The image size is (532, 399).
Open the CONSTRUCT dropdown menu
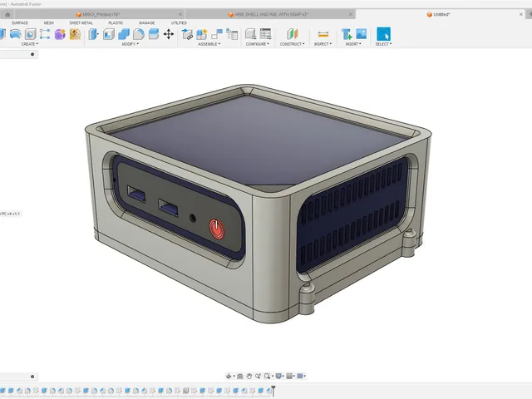pyautogui.click(x=292, y=44)
